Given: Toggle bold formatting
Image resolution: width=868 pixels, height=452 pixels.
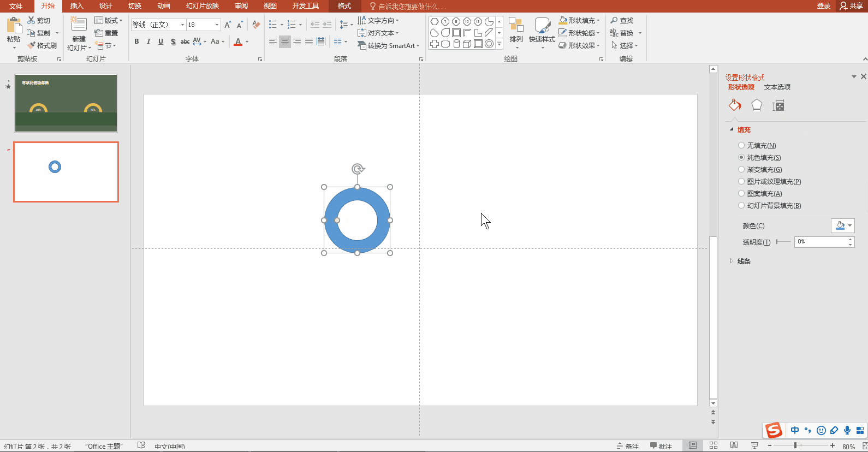Looking at the screenshot, I should 136,41.
